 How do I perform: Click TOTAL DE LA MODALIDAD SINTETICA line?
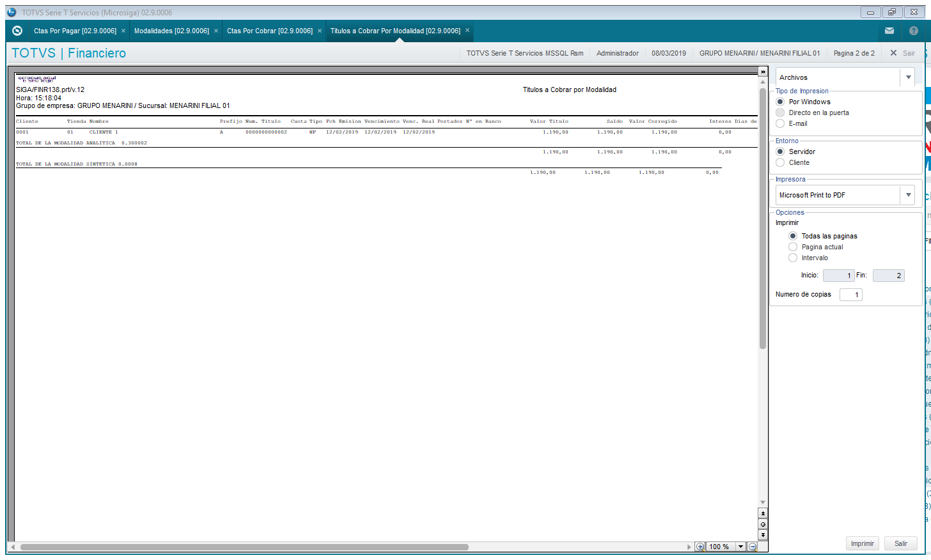(77, 164)
